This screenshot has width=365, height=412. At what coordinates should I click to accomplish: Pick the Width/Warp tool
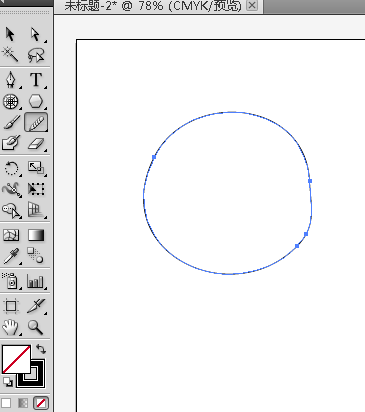[x=12, y=189]
